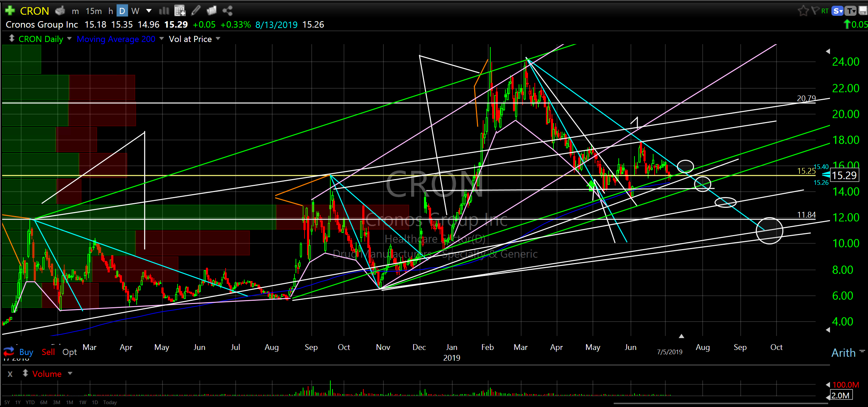Click the star favorite icon
The height and width of the screenshot is (407, 868).
[803, 11]
